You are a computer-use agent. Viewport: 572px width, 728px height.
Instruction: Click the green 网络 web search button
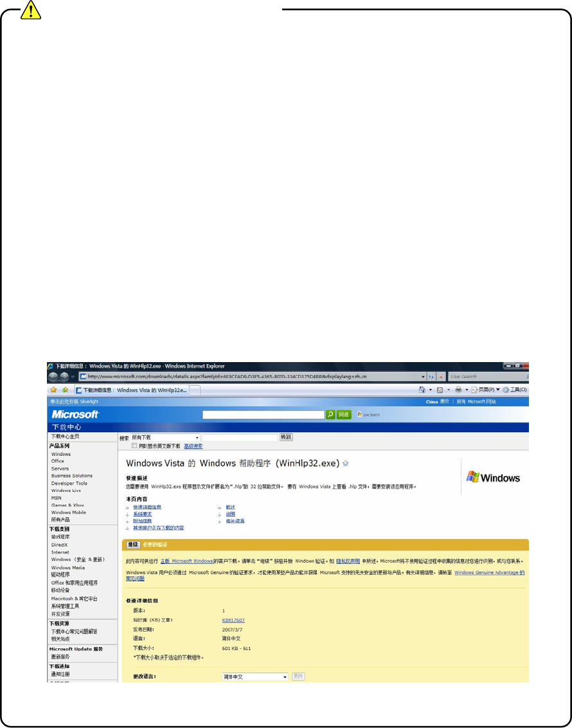tap(344, 415)
